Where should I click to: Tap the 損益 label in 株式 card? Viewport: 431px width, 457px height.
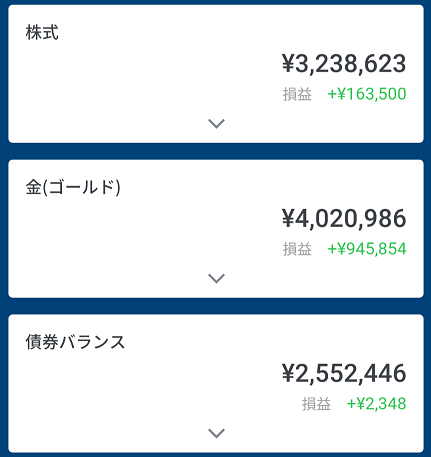tap(297, 94)
